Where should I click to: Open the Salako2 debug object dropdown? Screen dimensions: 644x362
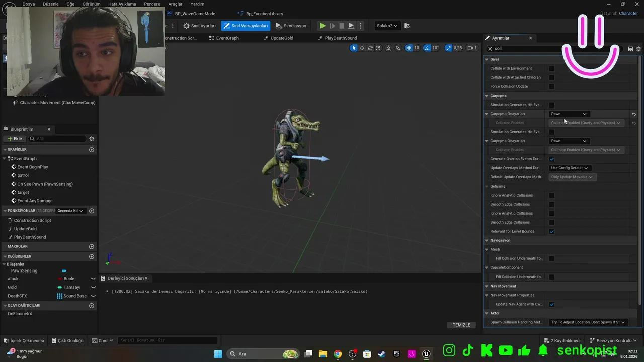[387, 26]
